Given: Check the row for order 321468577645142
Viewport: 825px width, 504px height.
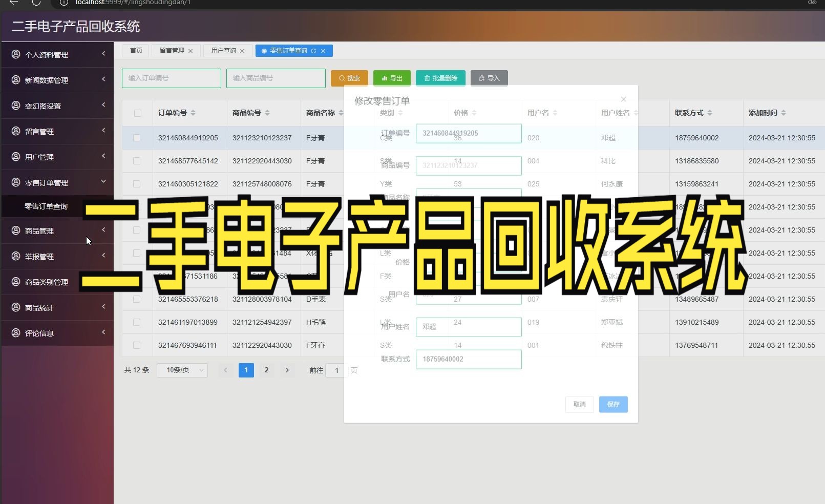Looking at the screenshot, I should (x=136, y=161).
